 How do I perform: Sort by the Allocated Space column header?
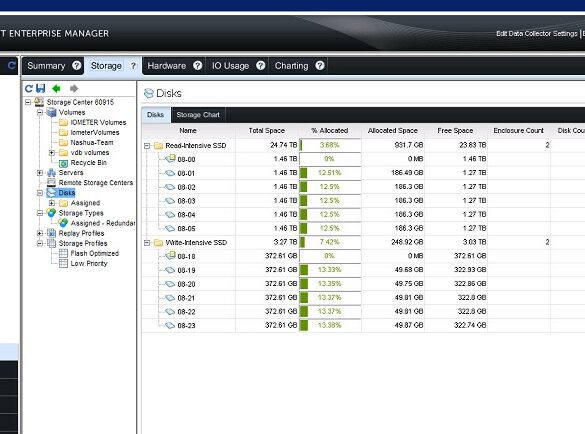393,131
